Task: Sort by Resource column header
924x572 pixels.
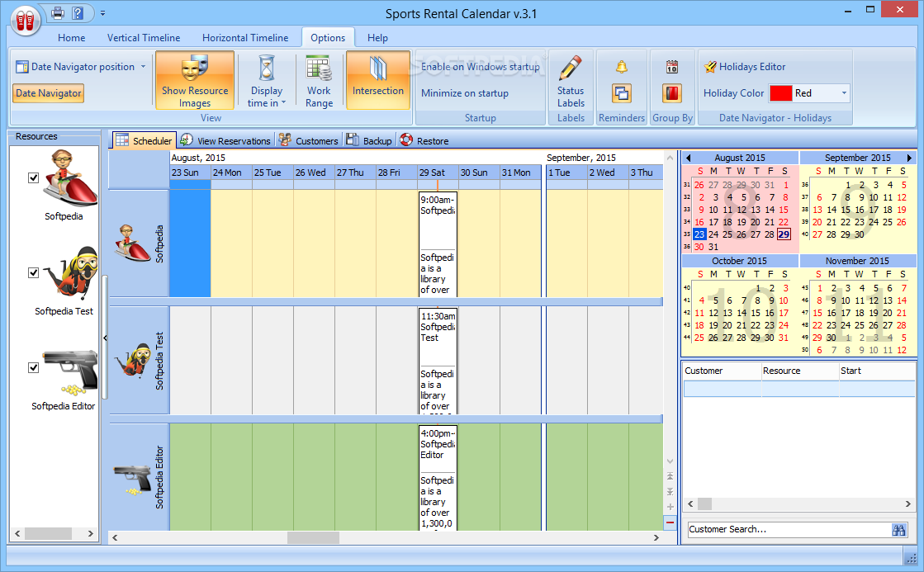Action: (799, 371)
